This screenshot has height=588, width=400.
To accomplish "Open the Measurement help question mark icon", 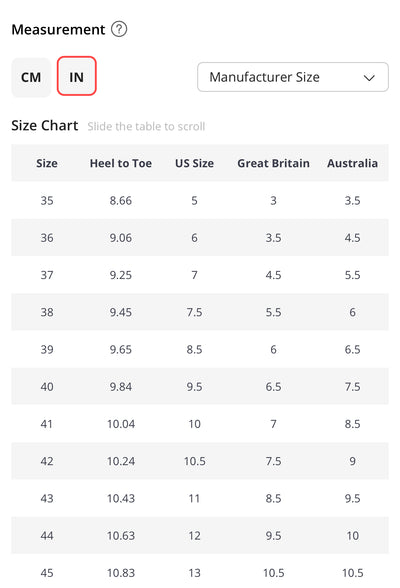I will (x=119, y=29).
